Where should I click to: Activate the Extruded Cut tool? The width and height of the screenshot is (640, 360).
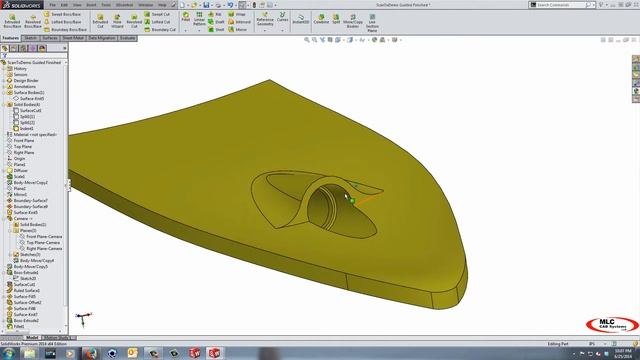[100, 21]
